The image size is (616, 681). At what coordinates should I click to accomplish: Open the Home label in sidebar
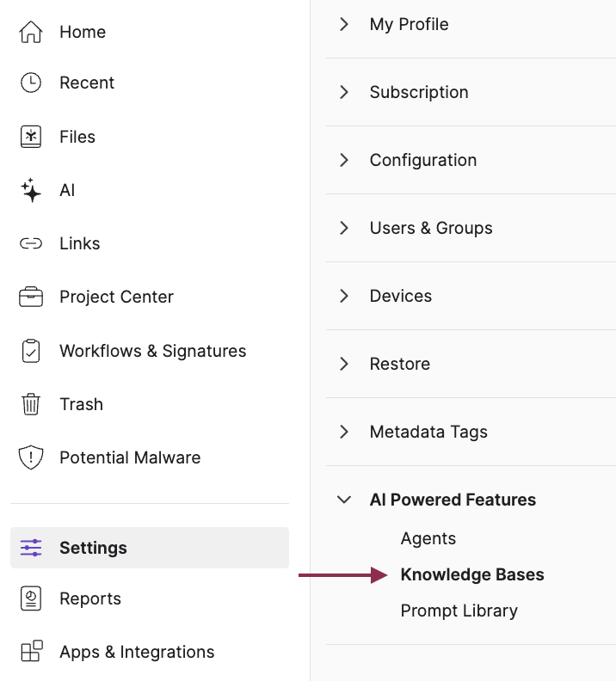coord(83,32)
